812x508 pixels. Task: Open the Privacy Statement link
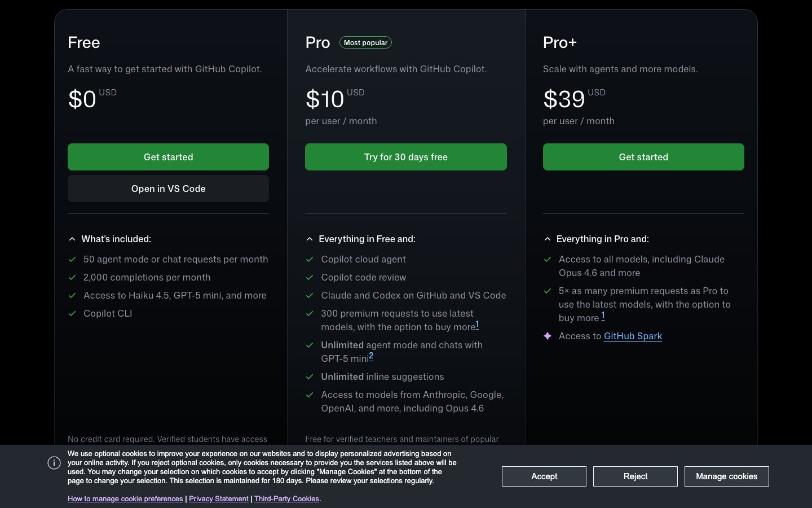coord(219,499)
